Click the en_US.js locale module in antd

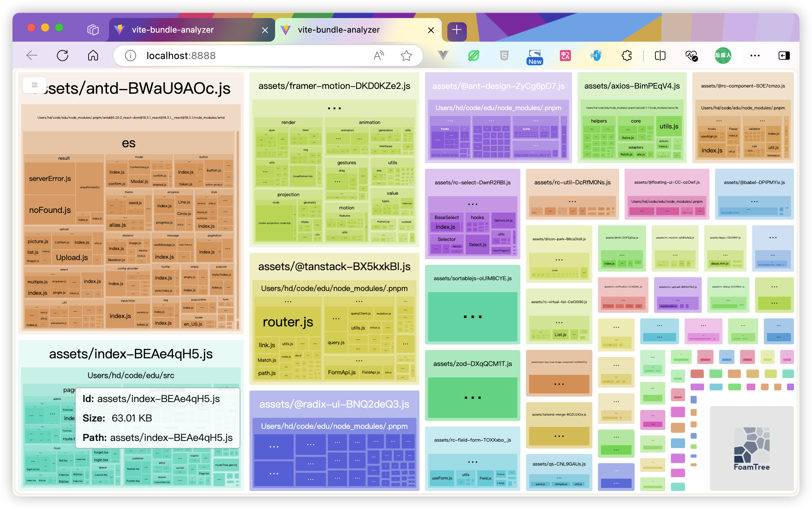(x=193, y=324)
